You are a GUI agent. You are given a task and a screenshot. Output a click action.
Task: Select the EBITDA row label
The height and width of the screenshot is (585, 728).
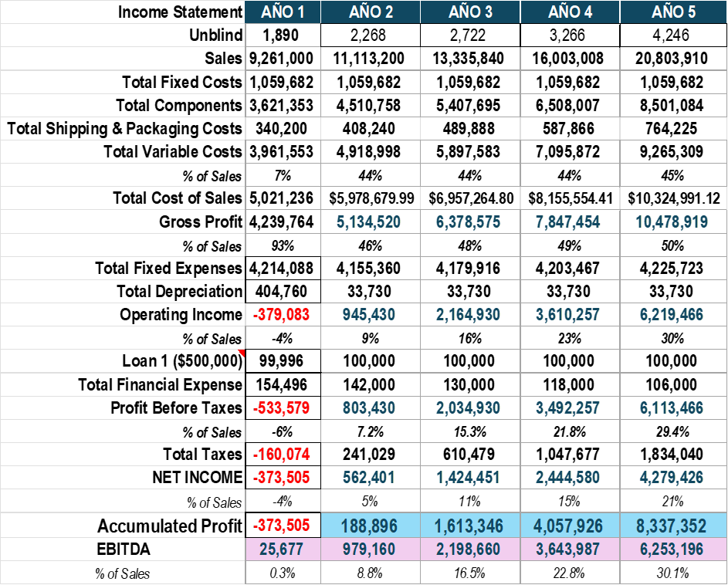click(124, 549)
